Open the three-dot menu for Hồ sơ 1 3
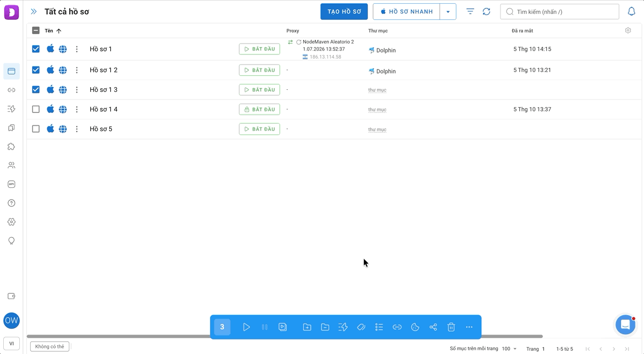Screen dimensions: 644x354 pos(77,90)
